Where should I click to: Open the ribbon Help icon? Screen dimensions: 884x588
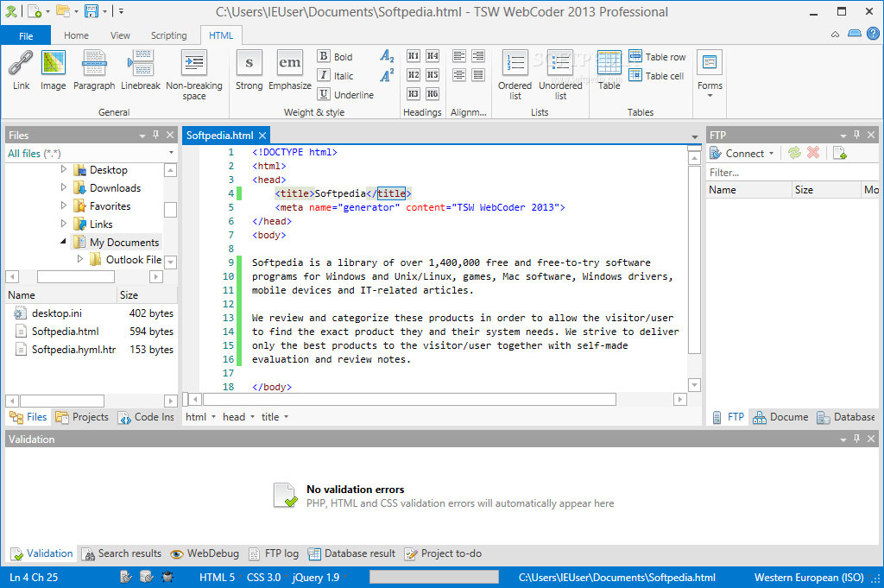(x=873, y=34)
